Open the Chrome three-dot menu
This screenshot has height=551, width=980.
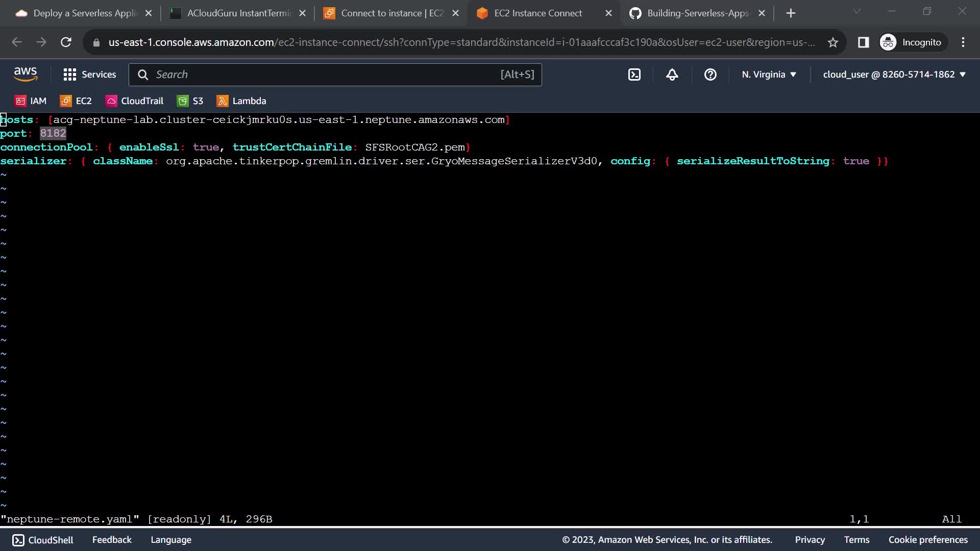pyautogui.click(x=963, y=42)
